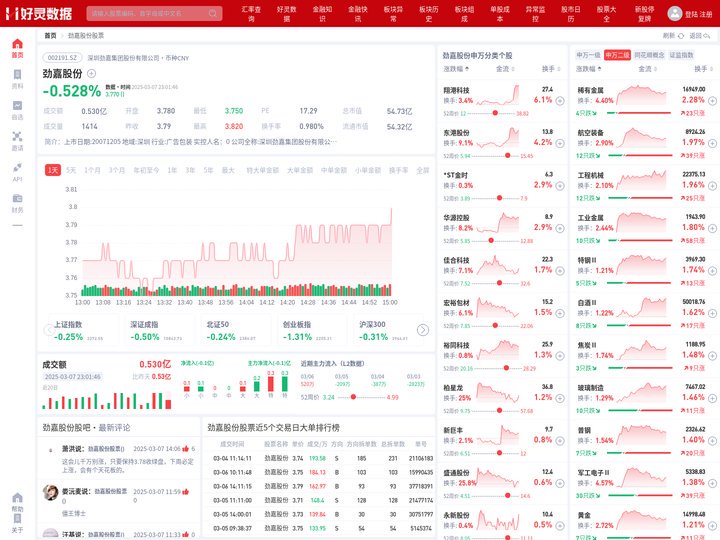Add 航空装备 sector using its plus icon

712,143
